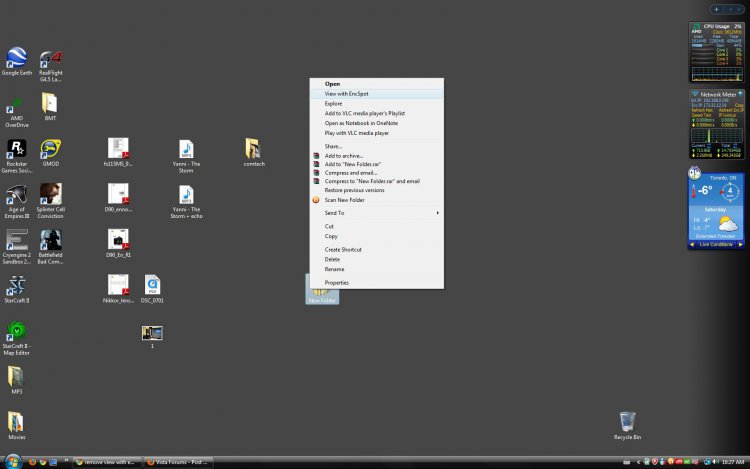Select the BMT folder on the desktop
Viewport: 750px width, 469px height.
(50, 107)
